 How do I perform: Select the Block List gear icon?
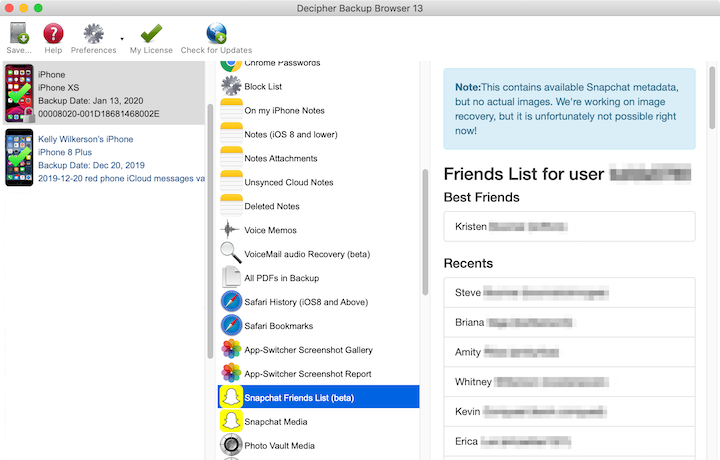[231, 86]
